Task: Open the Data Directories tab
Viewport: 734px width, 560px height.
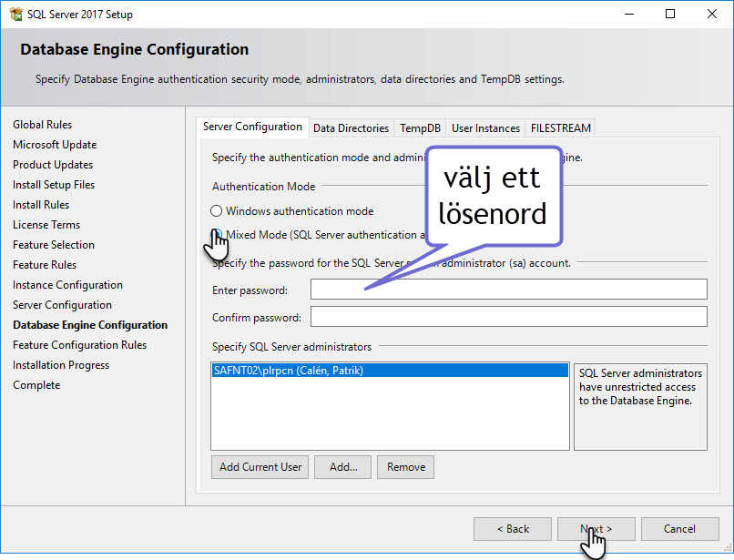Action: 352,128
